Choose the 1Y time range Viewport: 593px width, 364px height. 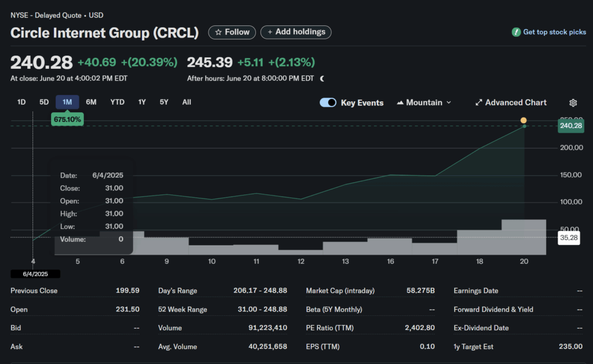point(142,102)
